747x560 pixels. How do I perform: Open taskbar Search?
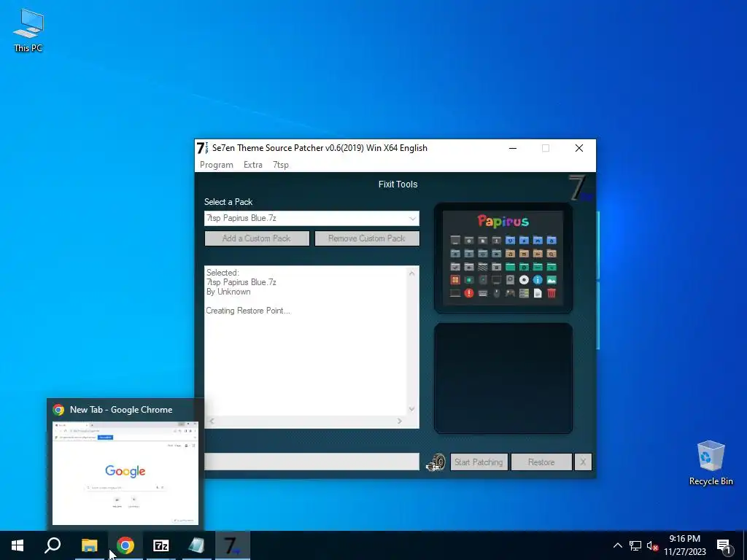[x=53, y=545]
